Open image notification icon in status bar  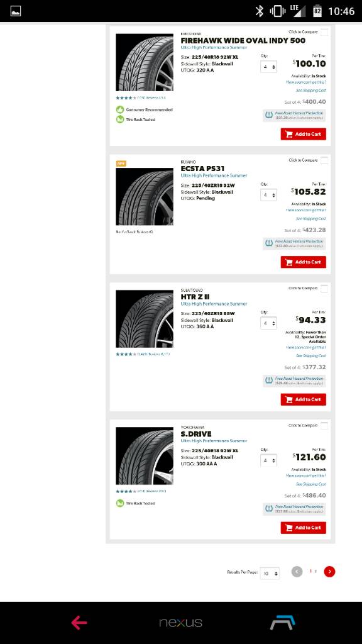tap(16, 11)
